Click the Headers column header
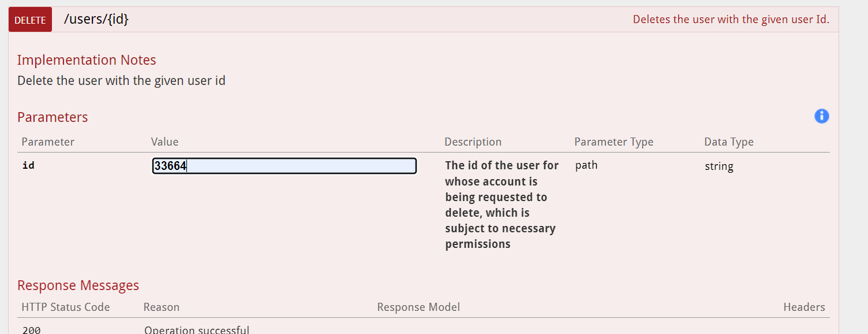This screenshot has width=868, height=334. pos(804,307)
